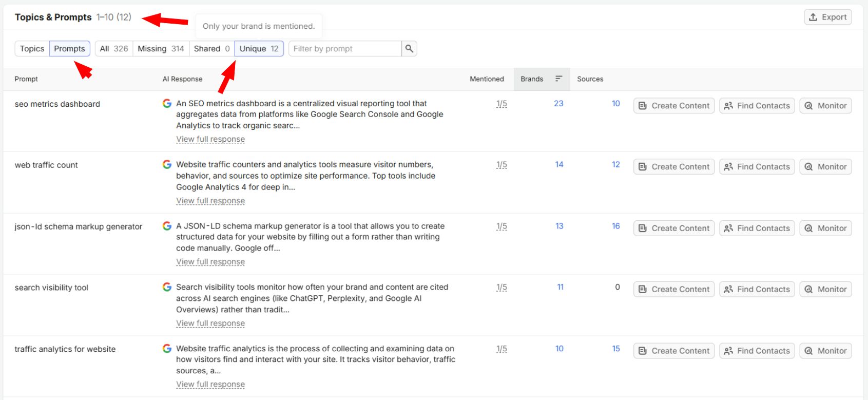Open 23 brands for seo metrics dashboard
Image resolution: width=868 pixels, height=400 pixels.
[x=558, y=104]
